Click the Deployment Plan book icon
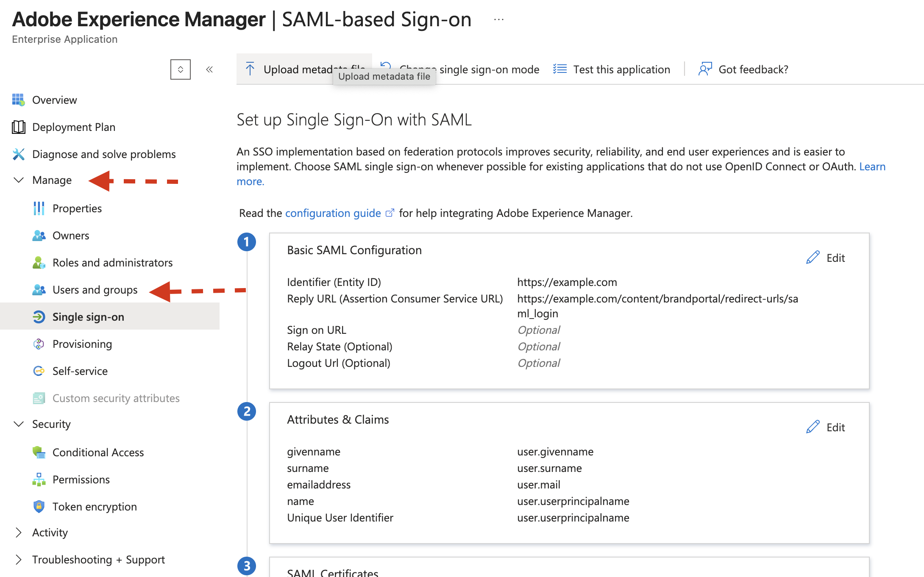This screenshot has height=577, width=924. 18,127
